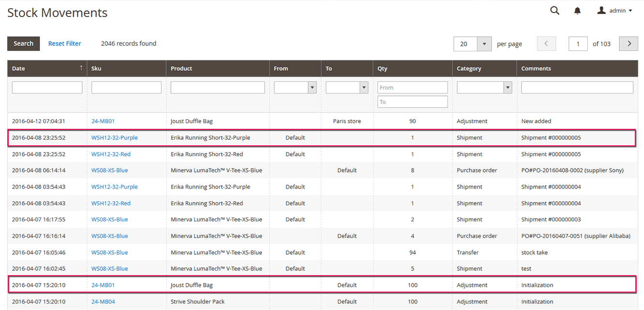Open WS08-XS-Blue link in the stock take row
The height and width of the screenshot is (310, 644).
click(x=110, y=252)
